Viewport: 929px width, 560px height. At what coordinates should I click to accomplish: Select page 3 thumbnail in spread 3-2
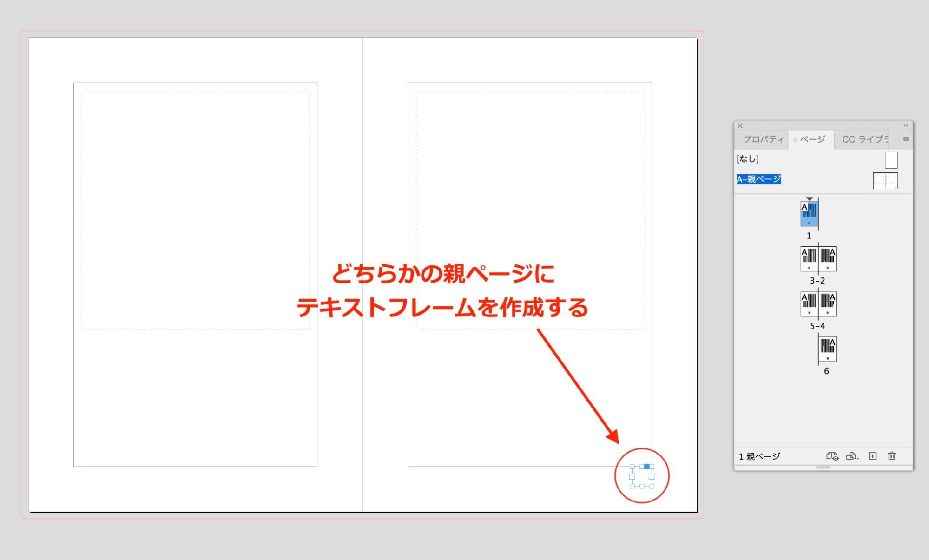coord(809,259)
